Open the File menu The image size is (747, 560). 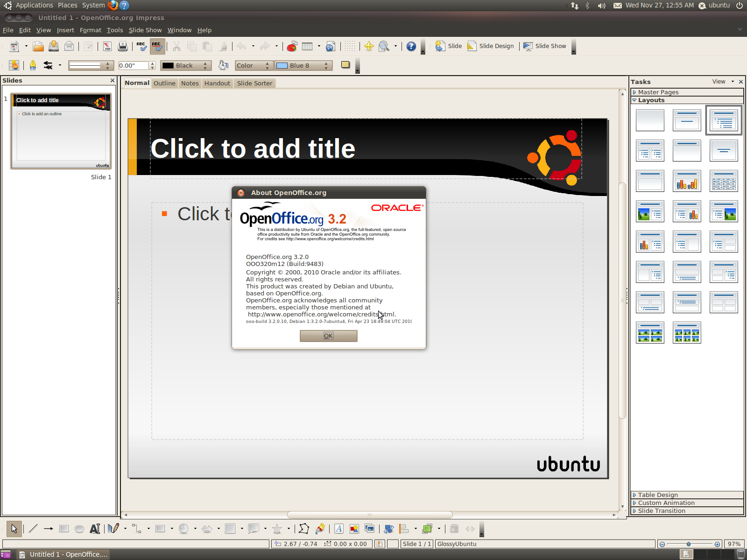pos(8,30)
